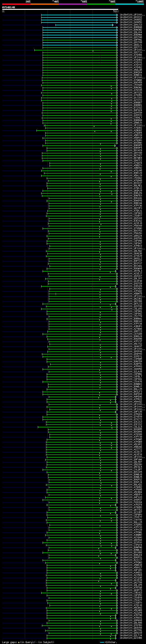Select hit label UniRef100_P49264

tap(131, 502)
